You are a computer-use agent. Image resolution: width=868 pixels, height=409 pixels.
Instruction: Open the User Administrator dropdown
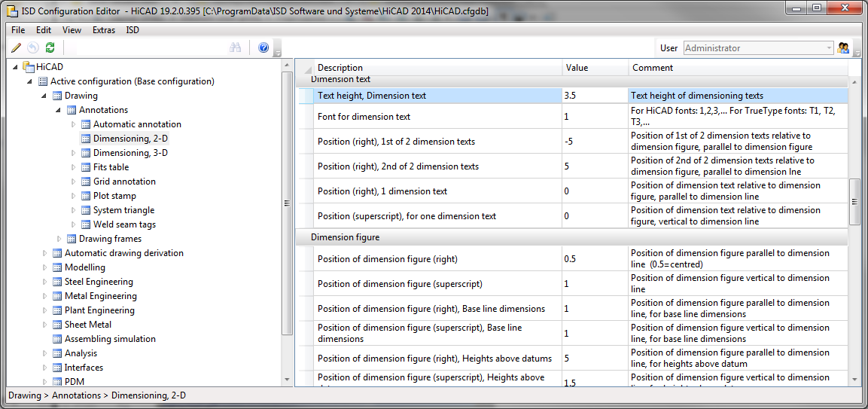[828, 48]
